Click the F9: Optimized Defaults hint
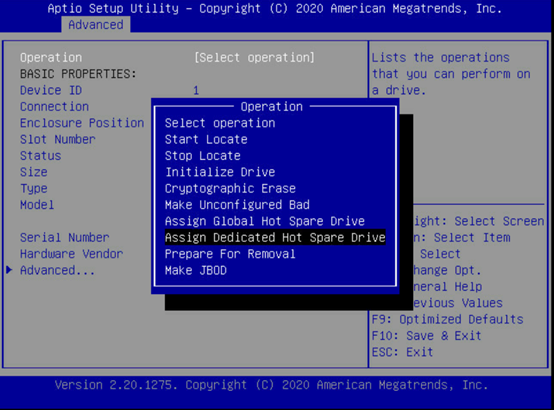The image size is (554, 410). (447, 320)
